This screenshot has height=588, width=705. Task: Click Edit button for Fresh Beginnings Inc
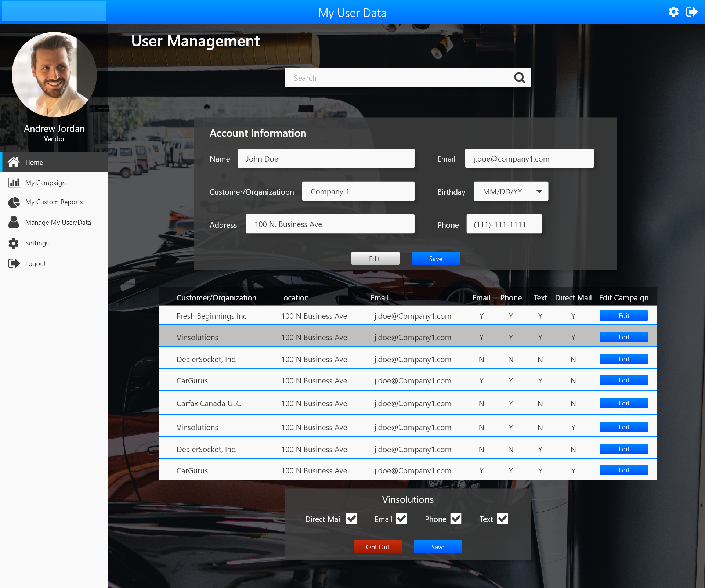(623, 316)
